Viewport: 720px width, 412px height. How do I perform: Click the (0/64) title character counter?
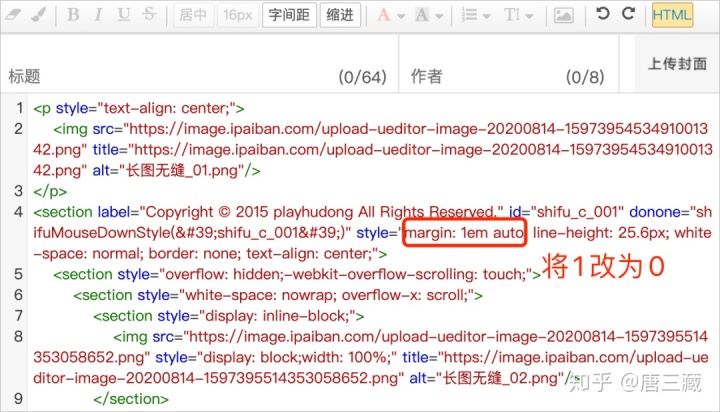coord(362,77)
